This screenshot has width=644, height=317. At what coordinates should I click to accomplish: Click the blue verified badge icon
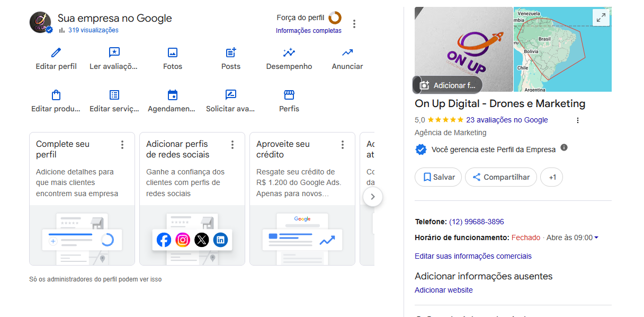(x=421, y=149)
